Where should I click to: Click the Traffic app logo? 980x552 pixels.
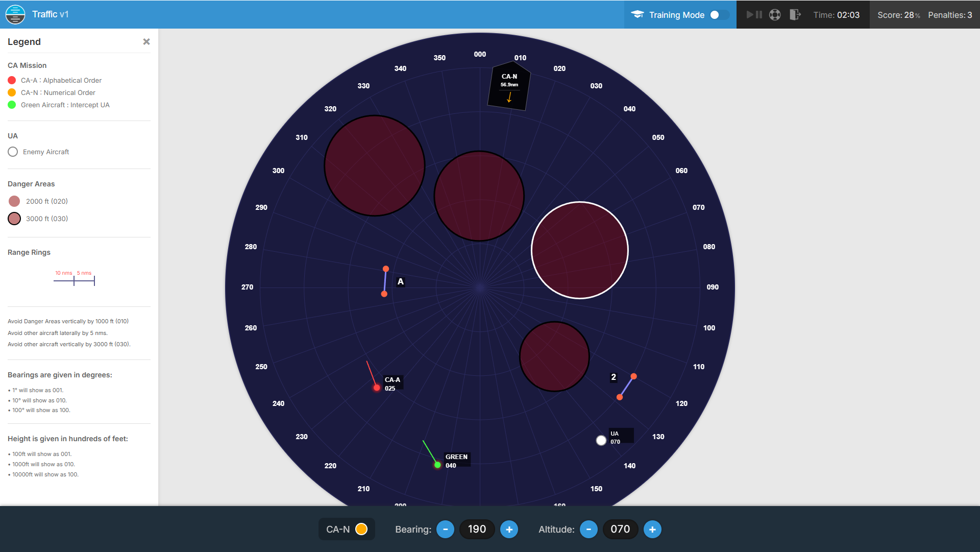[x=15, y=14]
